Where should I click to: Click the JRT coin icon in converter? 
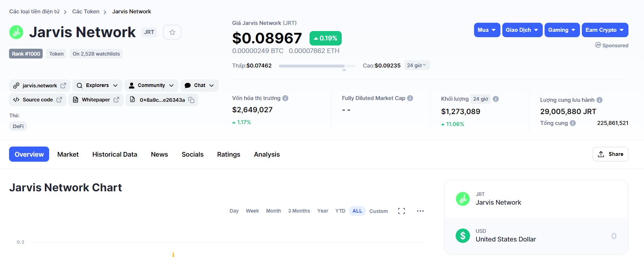[x=462, y=199]
